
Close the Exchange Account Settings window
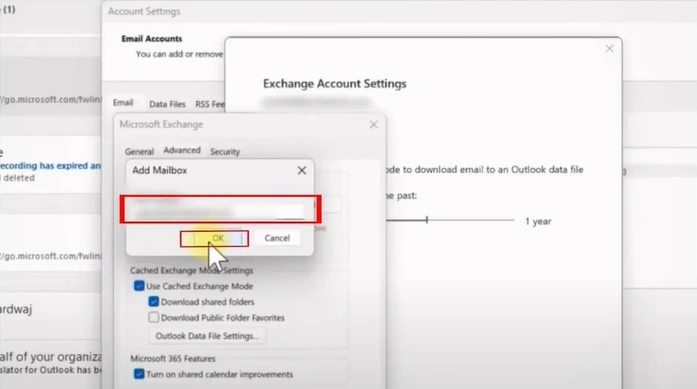pyautogui.click(x=609, y=48)
